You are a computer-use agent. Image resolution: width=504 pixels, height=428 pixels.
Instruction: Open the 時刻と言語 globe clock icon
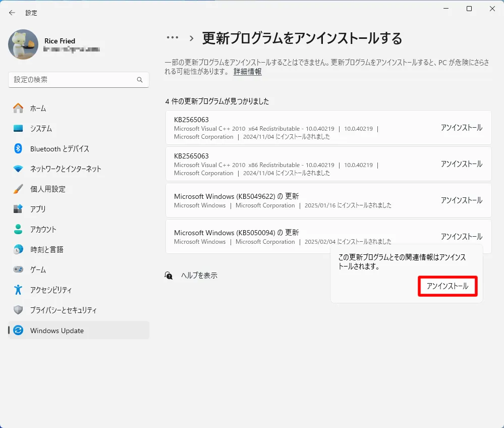(x=18, y=249)
